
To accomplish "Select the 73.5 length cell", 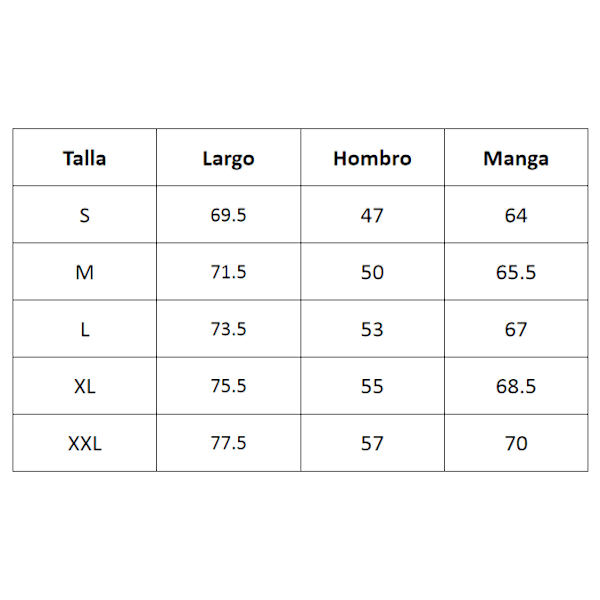I will point(228,329).
